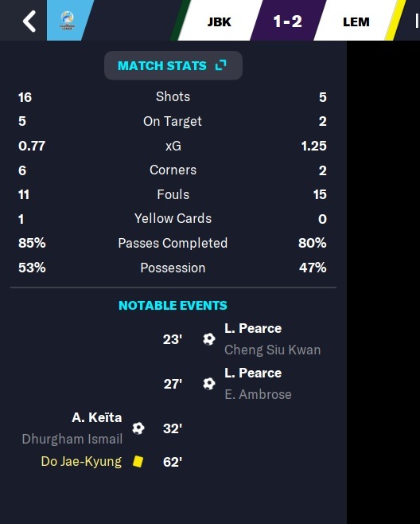
Task: Open the Champions League competition logo
Action: [x=67, y=21]
